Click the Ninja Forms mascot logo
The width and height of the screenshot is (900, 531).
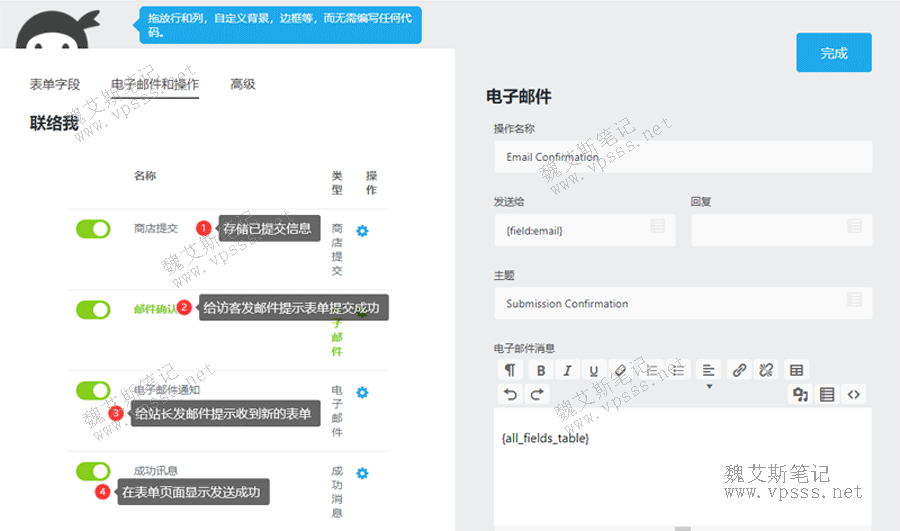[56, 30]
